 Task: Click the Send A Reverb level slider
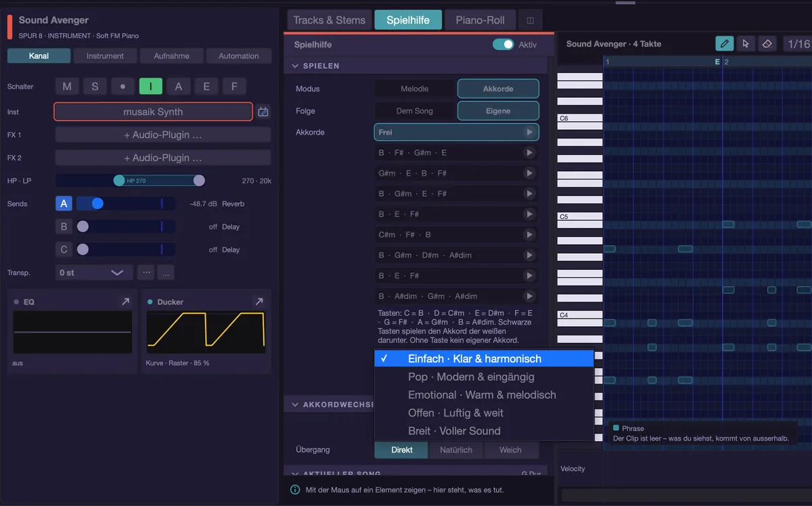126,204
